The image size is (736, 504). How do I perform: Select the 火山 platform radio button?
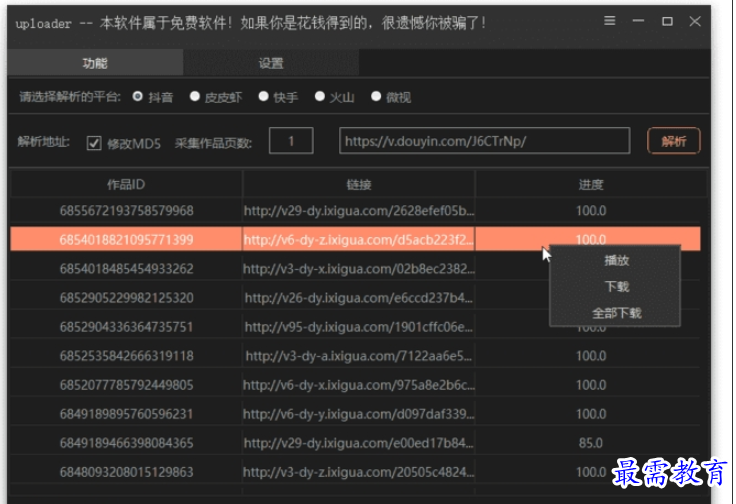click(320, 97)
